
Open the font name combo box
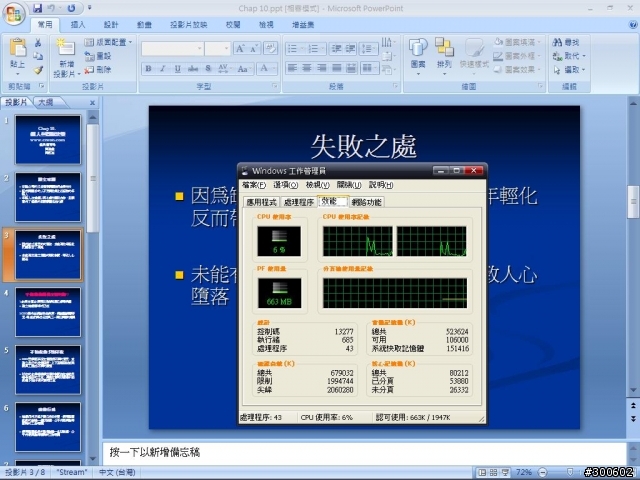(172, 49)
